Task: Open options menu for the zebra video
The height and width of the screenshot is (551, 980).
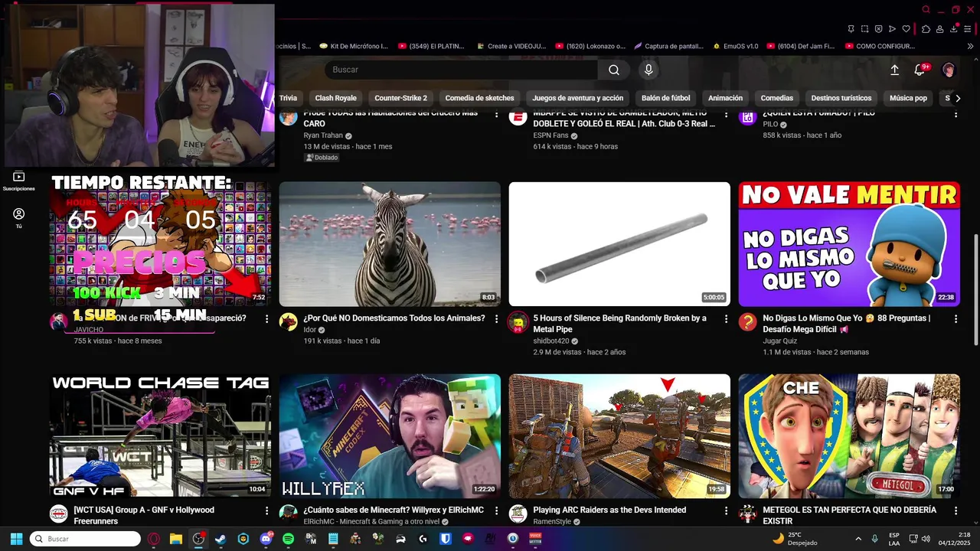Action: [496, 318]
